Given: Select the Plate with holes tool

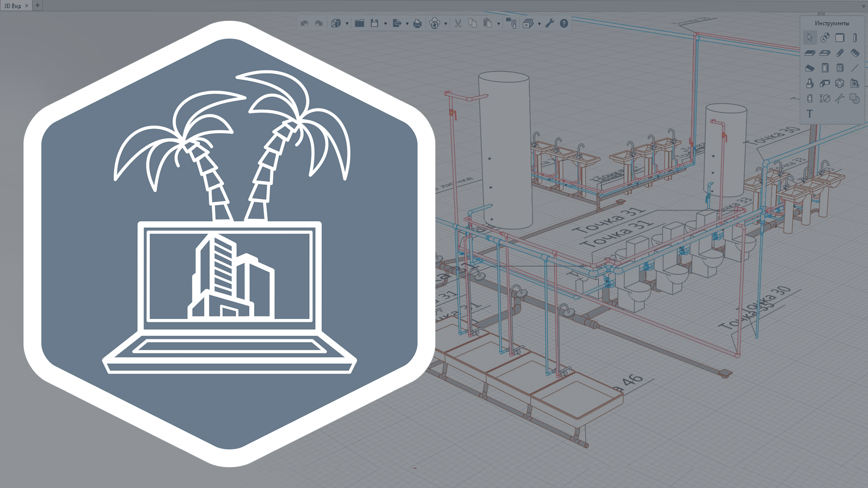Looking at the screenshot, I should [x=810, y=99].
